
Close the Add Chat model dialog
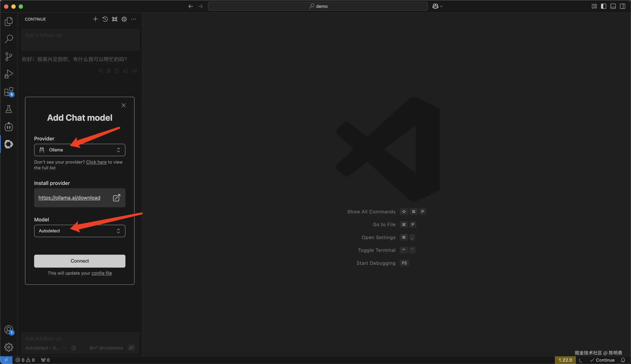(x=123, y=106)
